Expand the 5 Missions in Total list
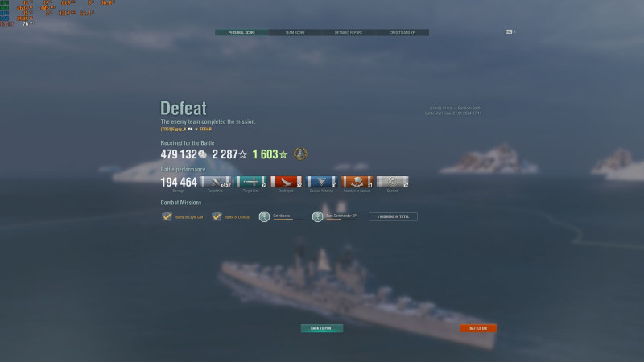Image resolution: width=644 pixels, height=362 pixels. [x=393, y=216]
